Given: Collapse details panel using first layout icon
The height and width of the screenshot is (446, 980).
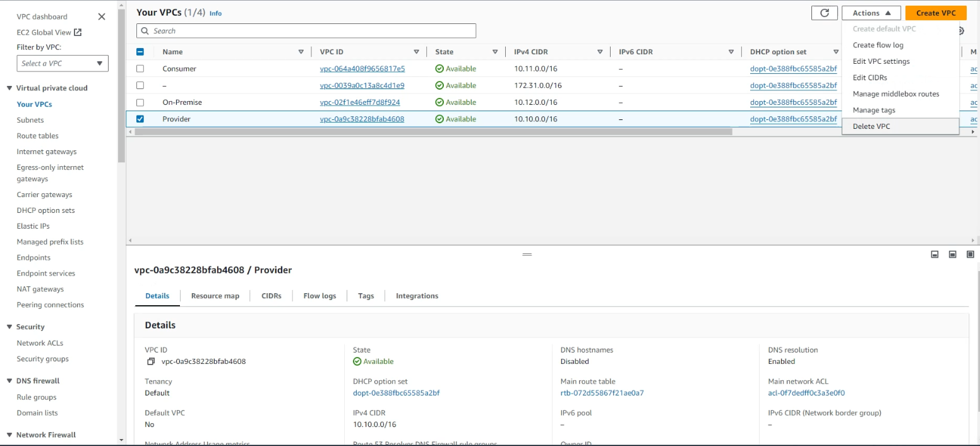Looking at the screenshot, I should click(x=935, y=255).
